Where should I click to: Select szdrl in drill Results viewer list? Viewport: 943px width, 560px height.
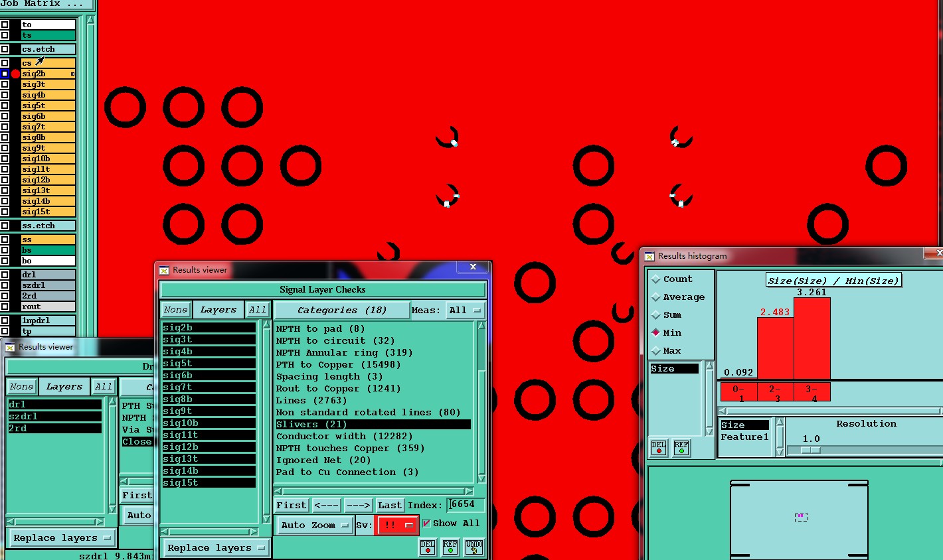coord(54,417)
